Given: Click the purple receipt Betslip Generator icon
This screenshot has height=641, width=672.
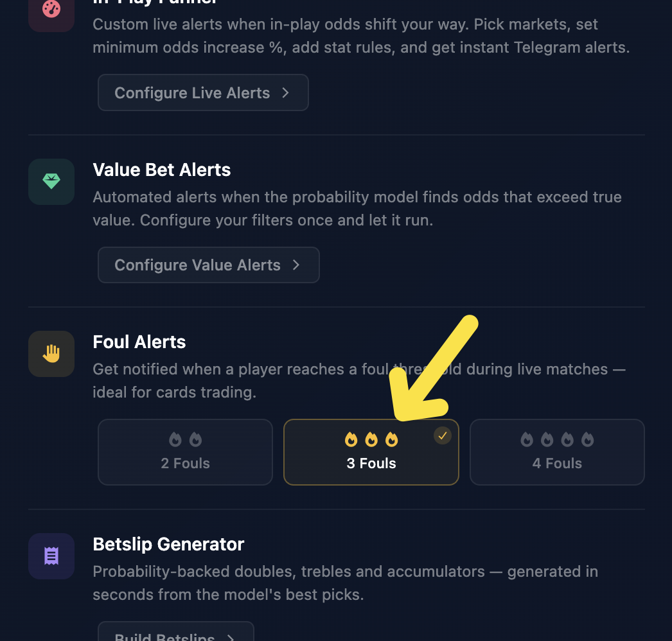Looking at the screenshot, I should click(51, 556).
